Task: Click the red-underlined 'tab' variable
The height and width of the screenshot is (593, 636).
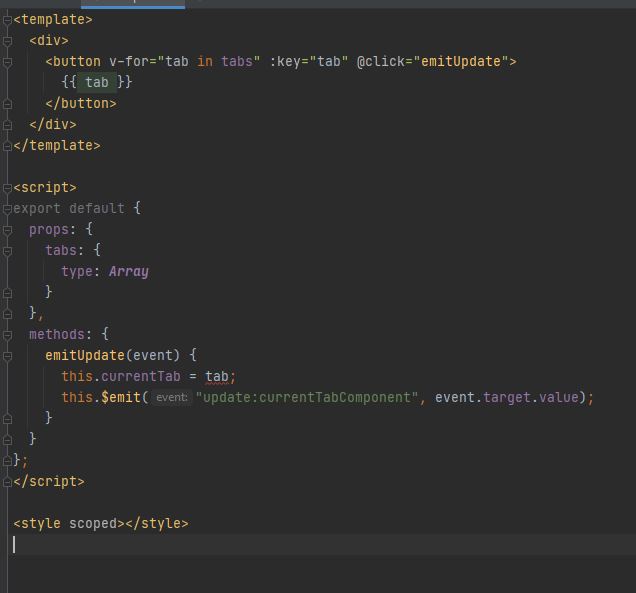Action: coord(217,377)
